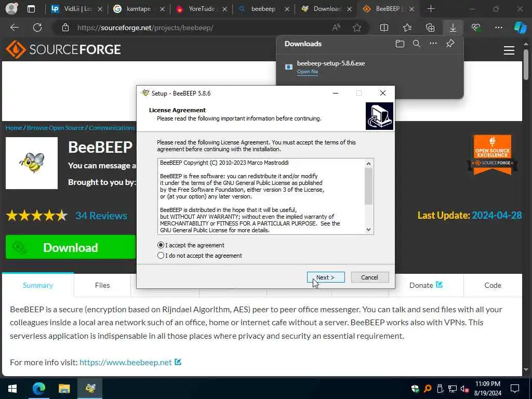Click Home breadcrumb link
532x399 pixels.
(14, 128)
